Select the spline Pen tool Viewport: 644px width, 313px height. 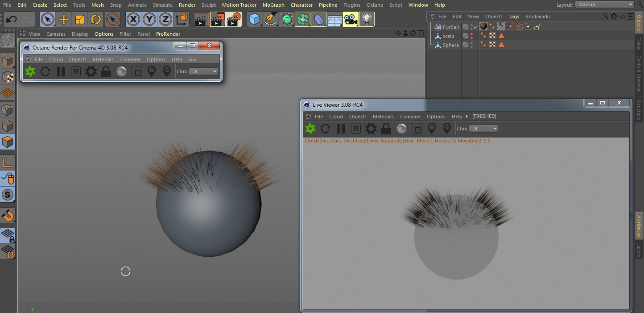coord(271,19)
